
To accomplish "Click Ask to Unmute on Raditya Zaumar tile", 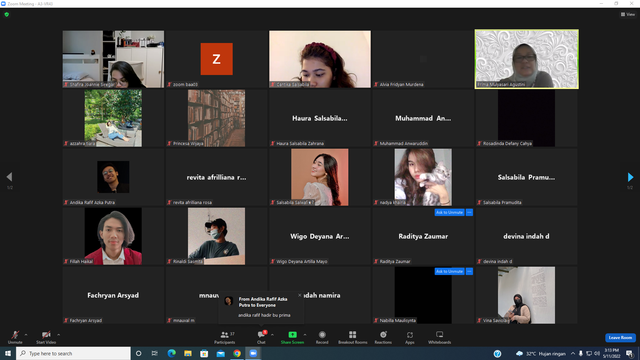I will pyautogui.click(x=449, y=213).
